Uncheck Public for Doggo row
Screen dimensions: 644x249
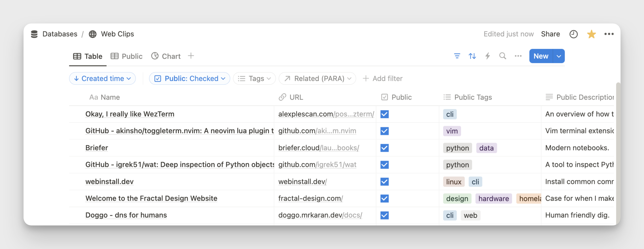pos(385,215)
